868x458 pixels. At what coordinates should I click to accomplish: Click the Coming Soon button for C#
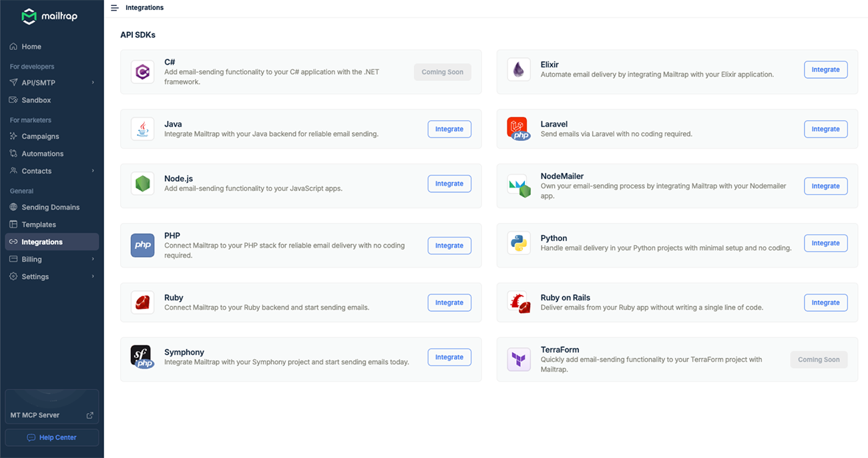pos(443,72)
